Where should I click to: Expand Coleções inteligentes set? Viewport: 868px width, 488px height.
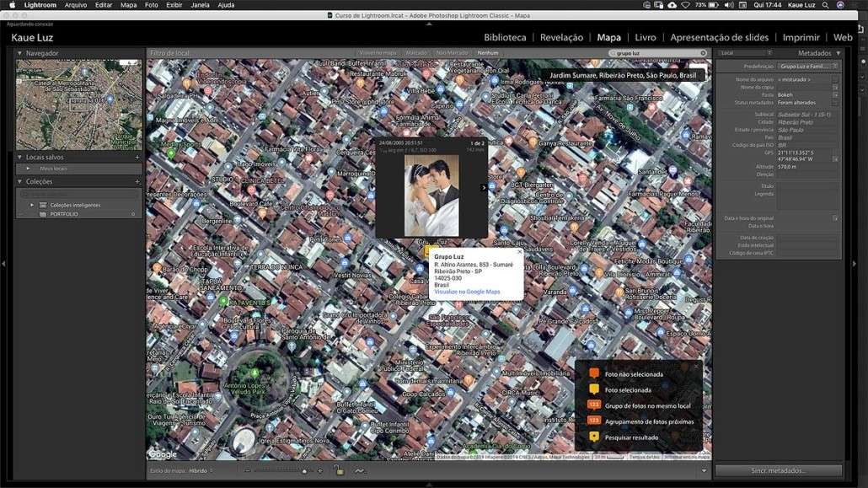pyautogui.click(x=32, y=205)
